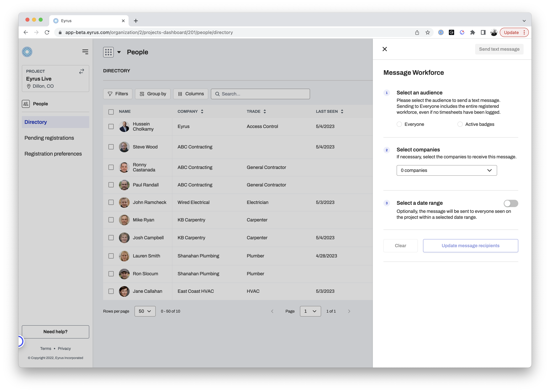Image resolution: width=550 pixels, height=392 pixels.
Task: Open the page number dropdown
Action: tap(310, 311)
